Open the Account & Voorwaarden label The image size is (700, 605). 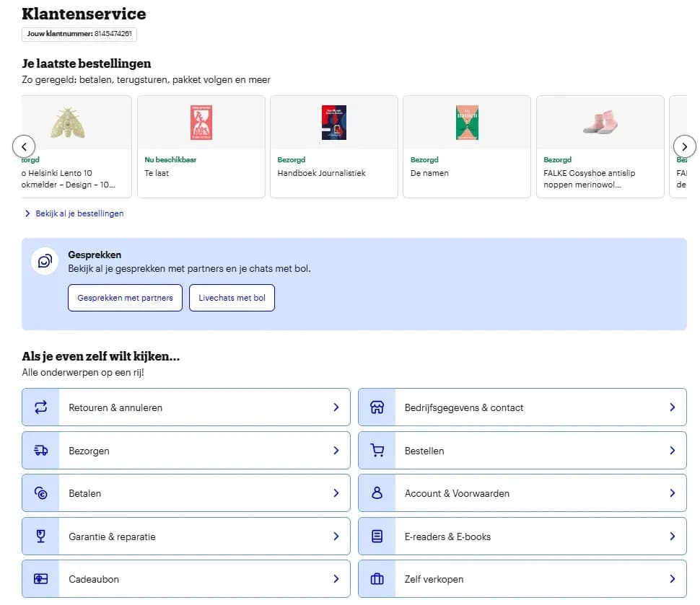(x=457, y=493)
